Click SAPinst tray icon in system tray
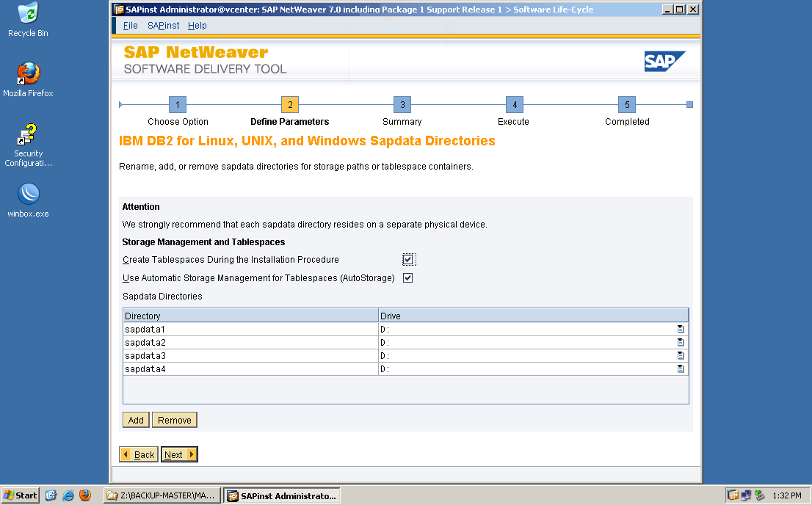This screenshot has height=505, width=812. pyautogui.click(x=733, y=495)
